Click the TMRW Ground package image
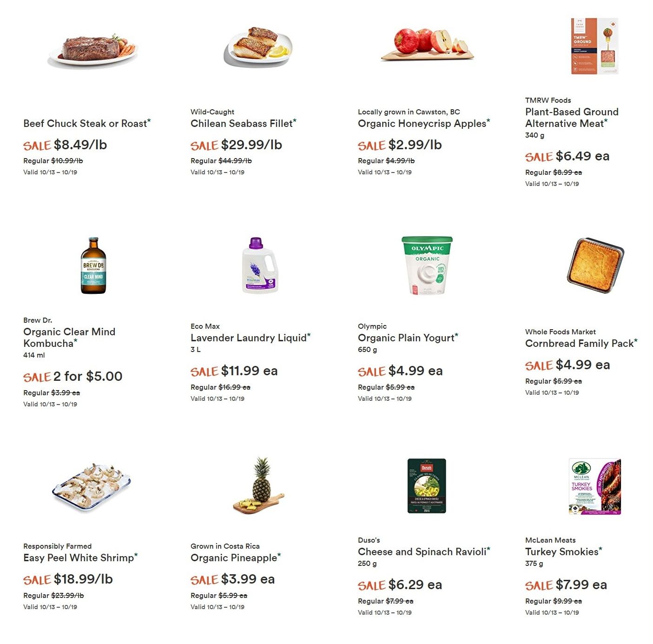 click(x=594, y=46)
